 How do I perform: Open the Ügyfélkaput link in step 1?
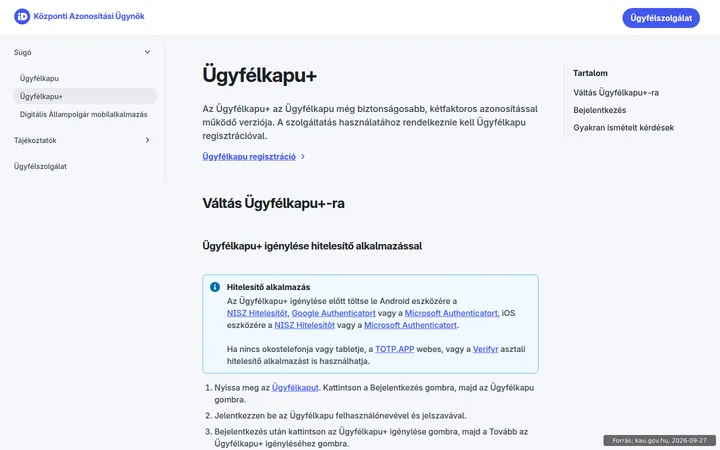tap(295, 388)
